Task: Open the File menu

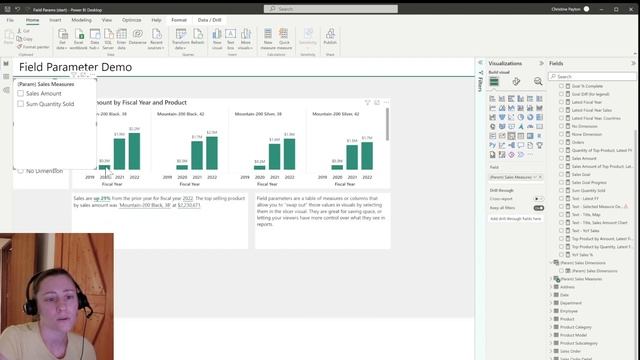Action: tap(10, 20)
